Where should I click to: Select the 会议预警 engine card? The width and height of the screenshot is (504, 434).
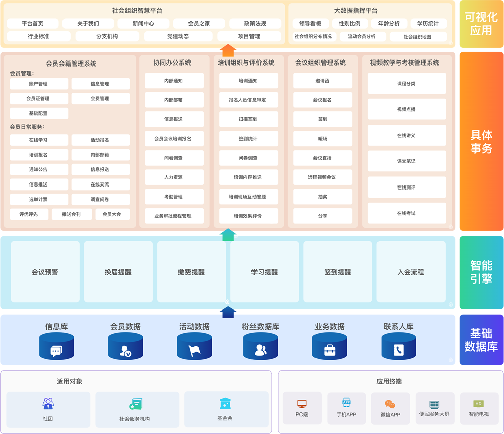tap(45, 272)
